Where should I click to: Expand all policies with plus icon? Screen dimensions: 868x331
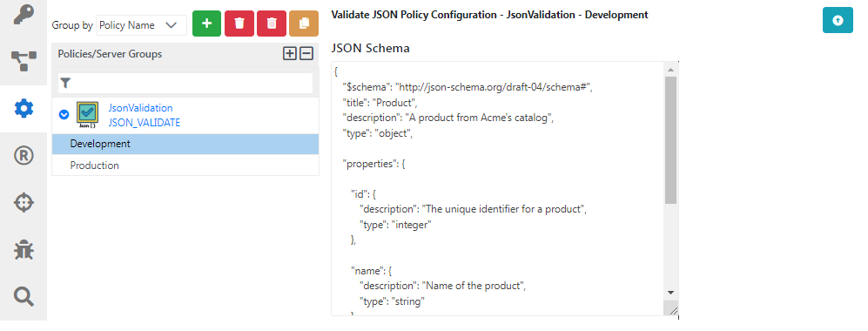coord(290,54)
